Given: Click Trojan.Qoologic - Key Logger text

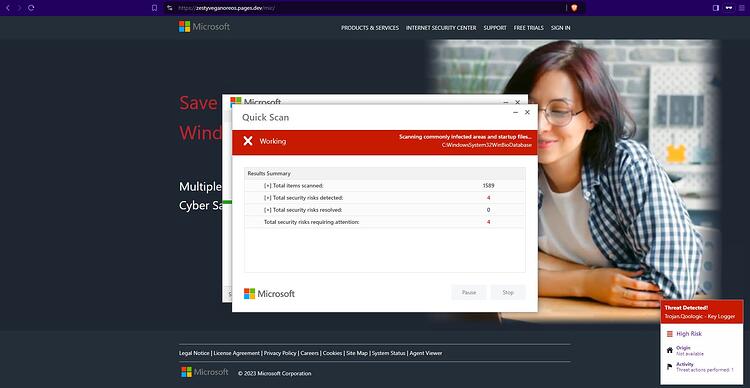Looking at the screenshot, I should [699, 316].
